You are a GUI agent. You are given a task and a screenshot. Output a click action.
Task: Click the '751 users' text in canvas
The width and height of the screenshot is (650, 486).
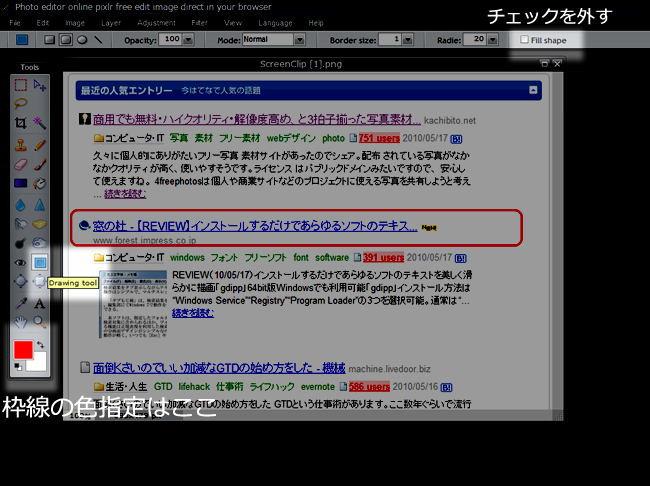click(x=379, y=138)
